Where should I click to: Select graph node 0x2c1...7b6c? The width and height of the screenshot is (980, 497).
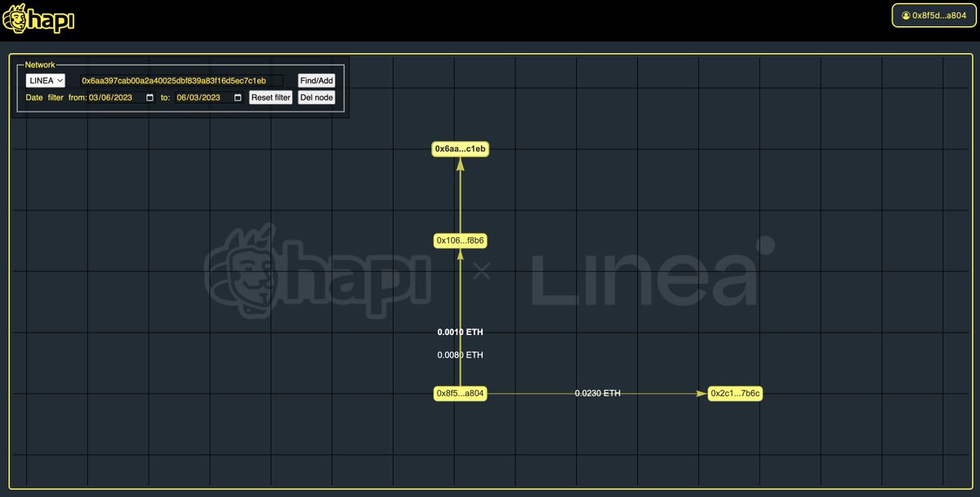tap(736, 394)
